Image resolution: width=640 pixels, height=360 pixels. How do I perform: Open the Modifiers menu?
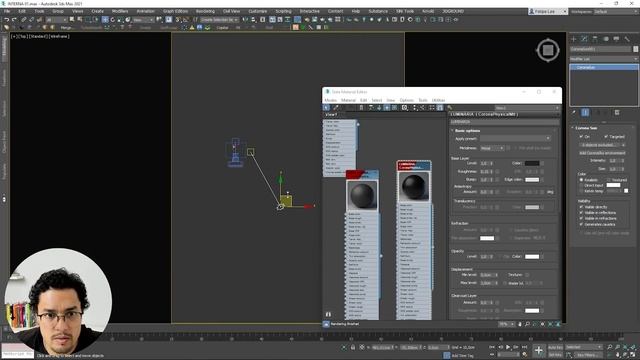[120, 11]
